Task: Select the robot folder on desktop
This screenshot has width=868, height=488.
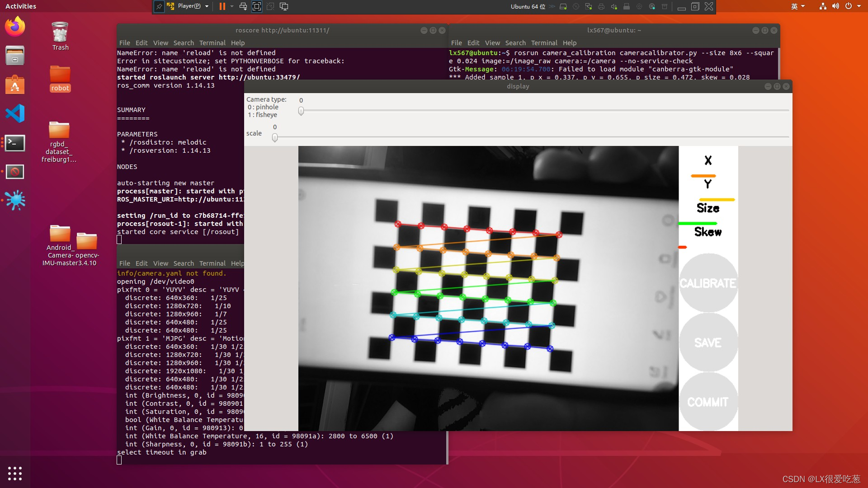Action: [x=60, y=79]
